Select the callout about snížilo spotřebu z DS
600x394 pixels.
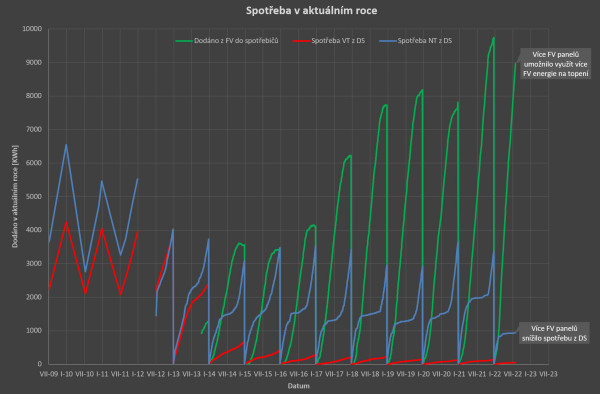[x=554, y=333]
